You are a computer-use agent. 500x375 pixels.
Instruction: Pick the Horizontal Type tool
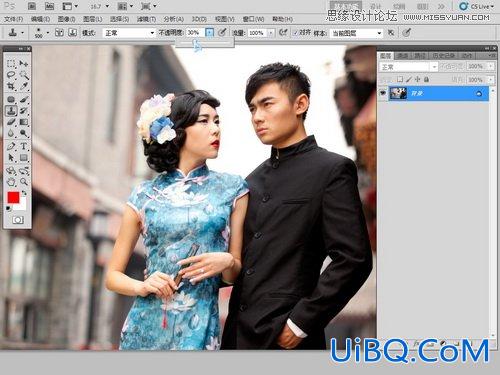(x=24, y=146)
